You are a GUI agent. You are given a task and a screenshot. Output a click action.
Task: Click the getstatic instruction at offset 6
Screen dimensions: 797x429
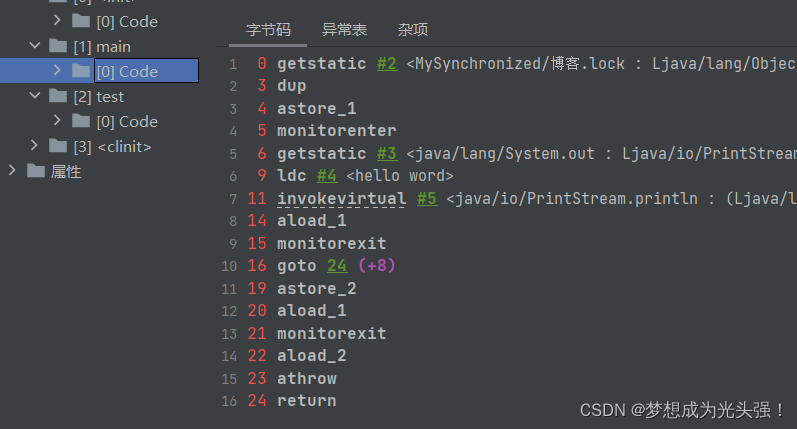(321, 154)
